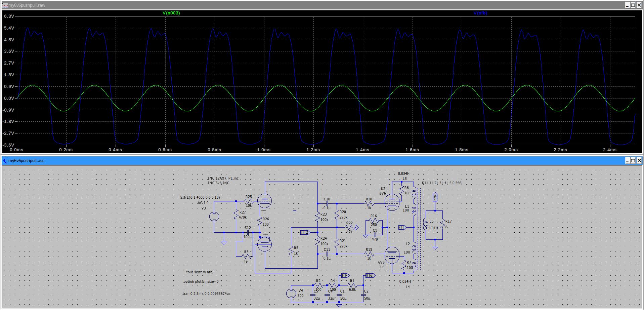Viewport: 644px width, 310px height.
Task: Click the 2.4ms time axis label
Action: pyautogui.click(x=610, y=150)
